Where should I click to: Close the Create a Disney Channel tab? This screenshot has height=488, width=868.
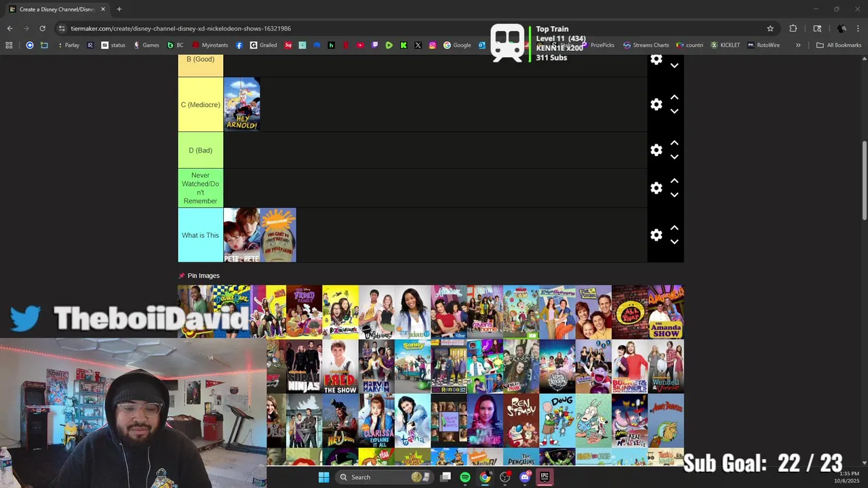103,9
